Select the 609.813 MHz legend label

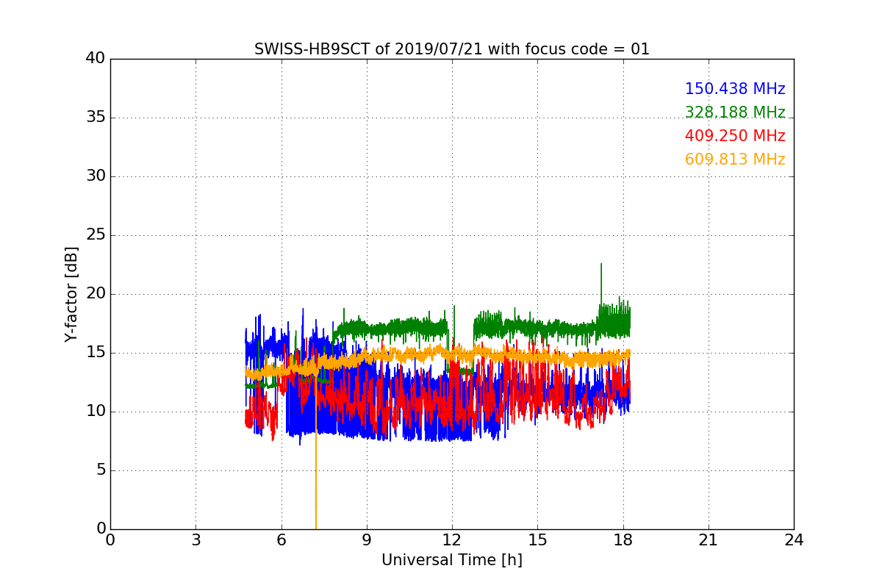pos(735,159)
